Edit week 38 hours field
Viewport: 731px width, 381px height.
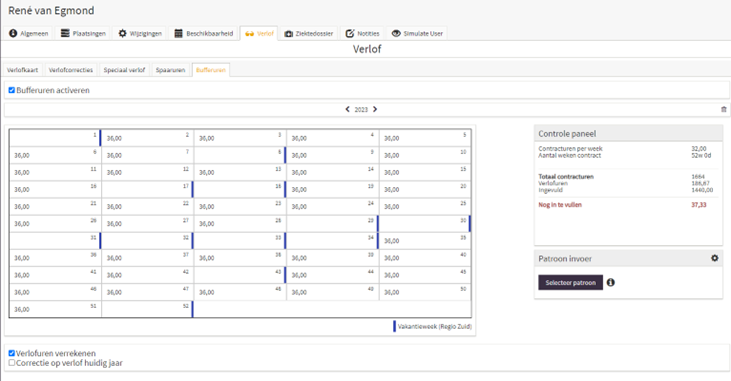(x=240, y=258)
